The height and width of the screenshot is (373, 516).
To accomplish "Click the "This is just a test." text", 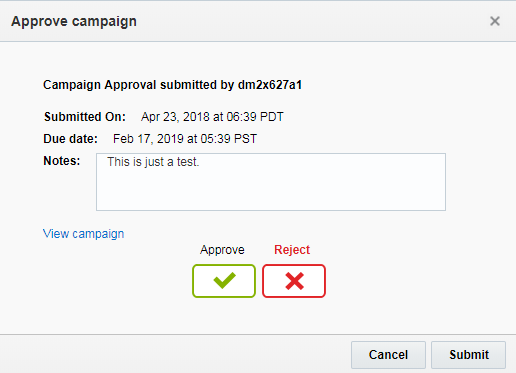I will click(x=153, y=162).
